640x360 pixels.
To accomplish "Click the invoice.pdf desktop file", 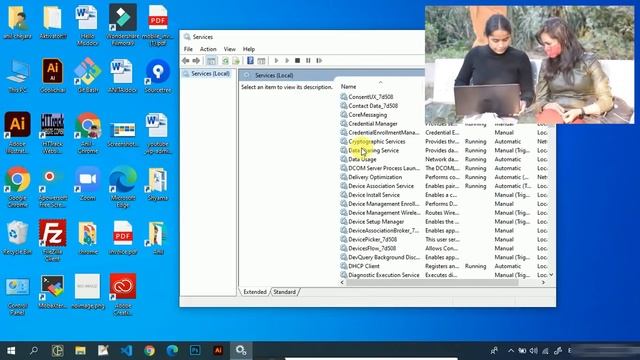I will [x=122, y=238].
